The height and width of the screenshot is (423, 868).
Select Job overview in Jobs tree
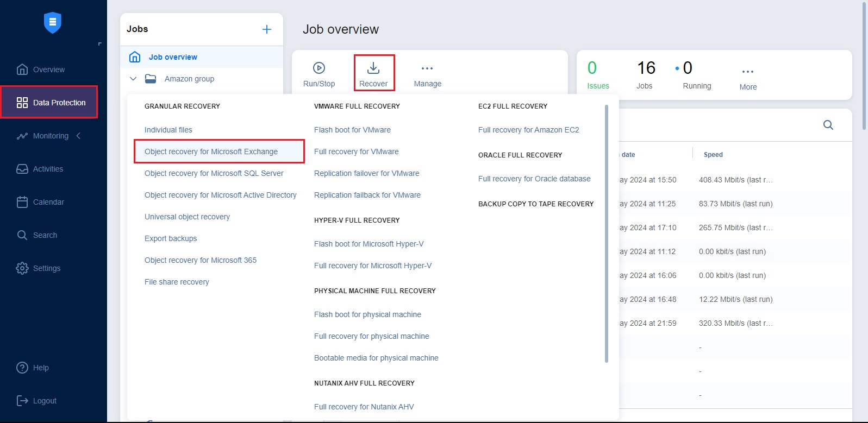coord(173,57)
